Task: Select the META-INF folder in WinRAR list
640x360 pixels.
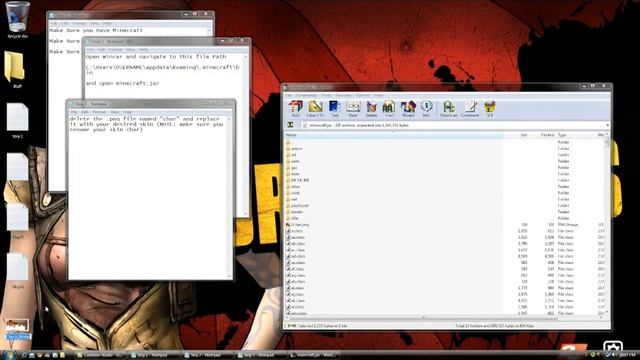Action: point(444,180)
